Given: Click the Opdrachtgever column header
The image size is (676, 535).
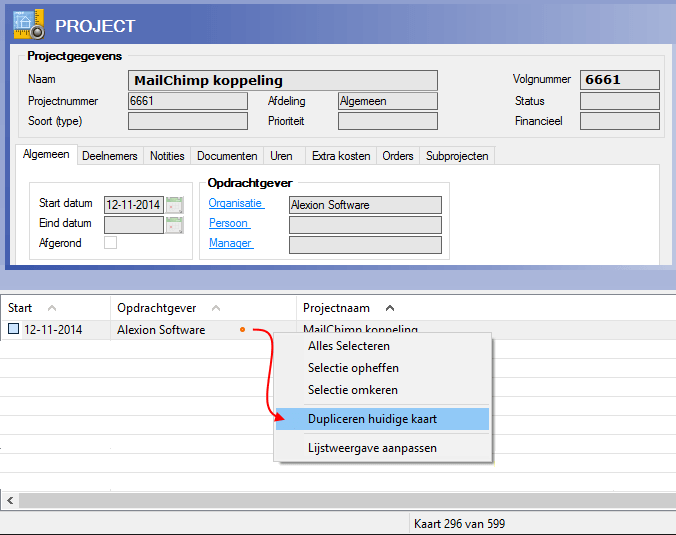Looking at the screenshot, I should coord(203,308).
